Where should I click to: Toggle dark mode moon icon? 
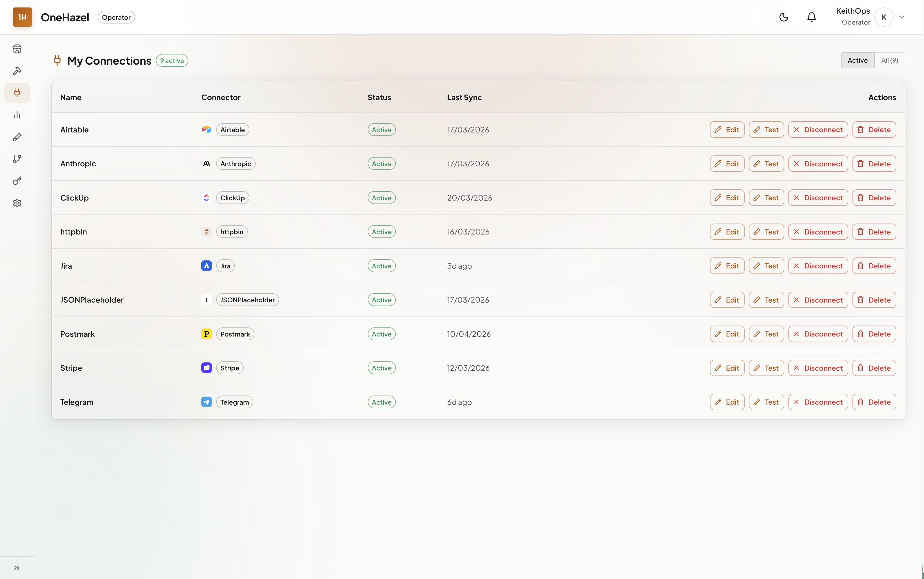[x=784, y=17]
